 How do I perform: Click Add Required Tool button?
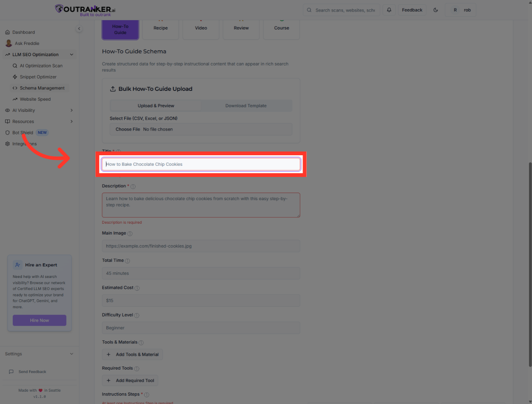pos(130,381)
